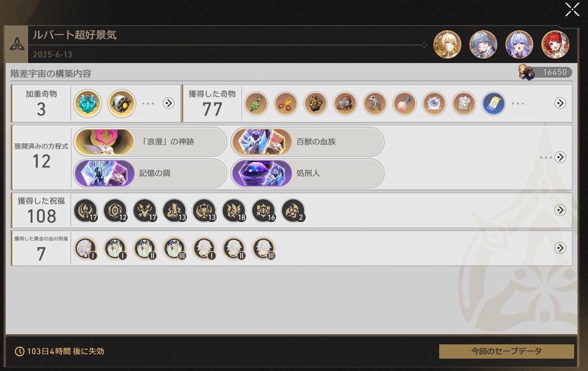This screenshot has height=371, width=588.
Task: Click the cyan crystal weighted curio icon
Action: click(x=87, y=103)
